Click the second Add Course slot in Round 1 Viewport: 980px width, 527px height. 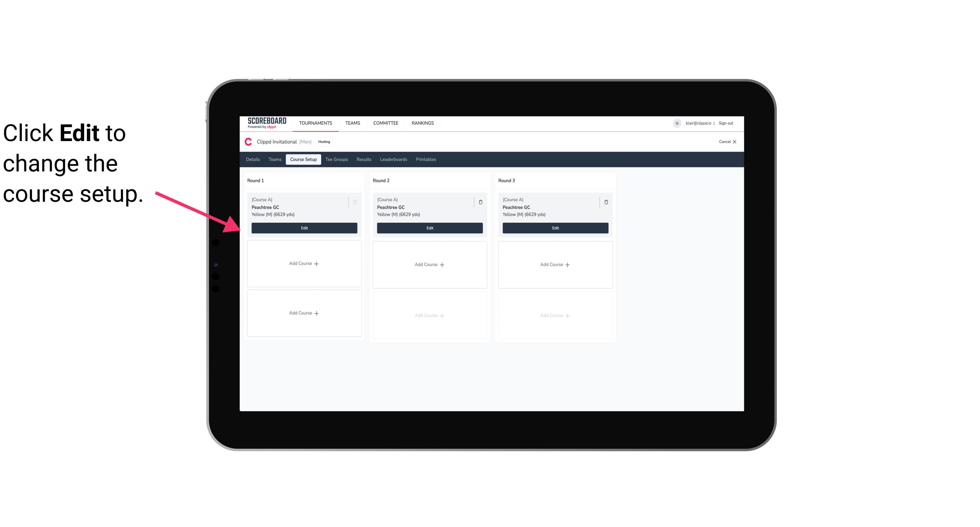[x=304, y=313]
